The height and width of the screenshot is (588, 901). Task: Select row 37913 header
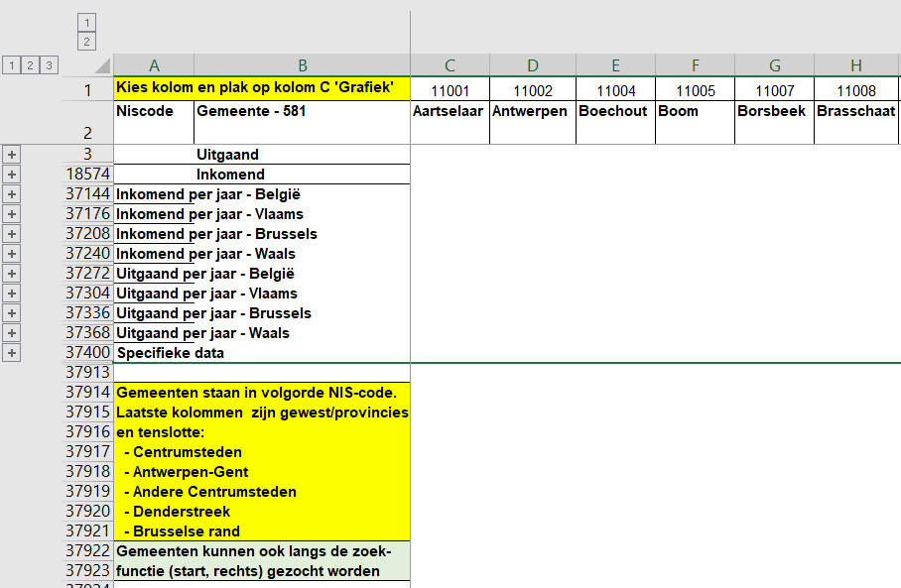87,372
